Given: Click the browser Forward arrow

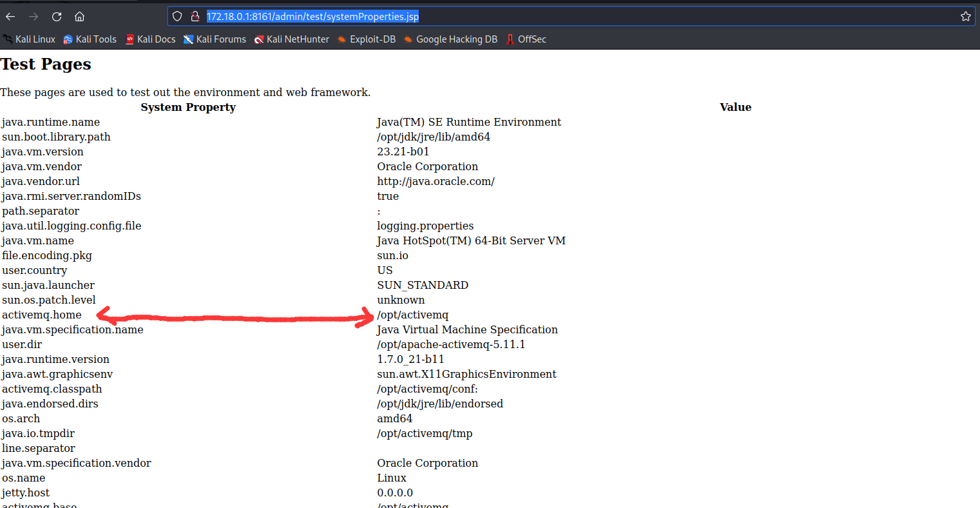Looking at the screenshot, I should 34,16.
